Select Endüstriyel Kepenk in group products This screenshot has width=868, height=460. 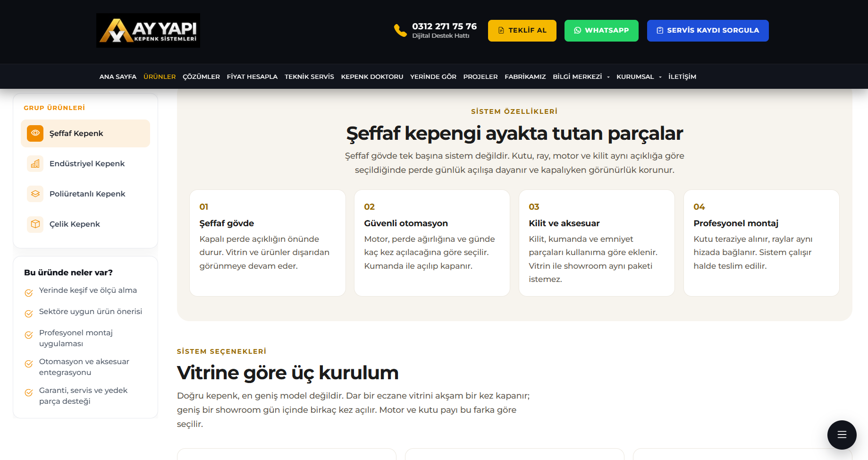click(85, 163)
